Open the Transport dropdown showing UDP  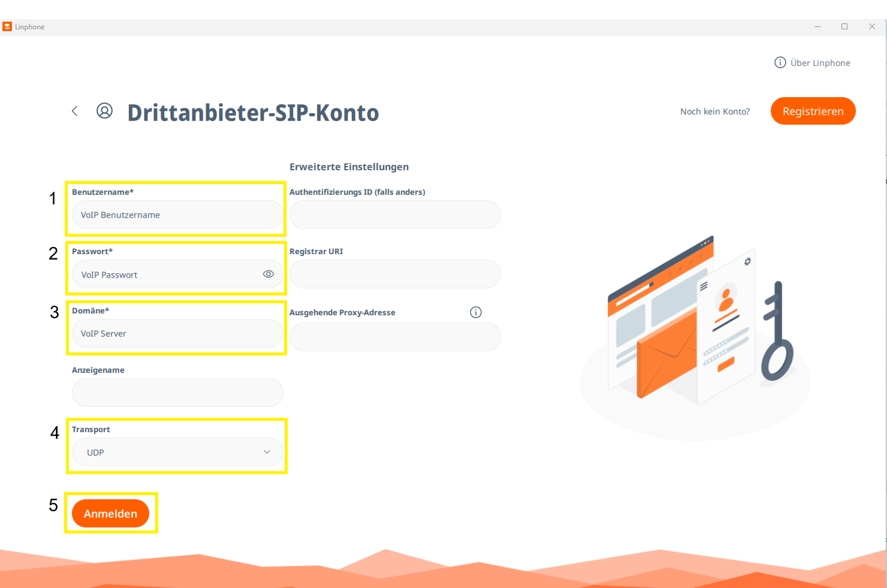pos(177,452)
